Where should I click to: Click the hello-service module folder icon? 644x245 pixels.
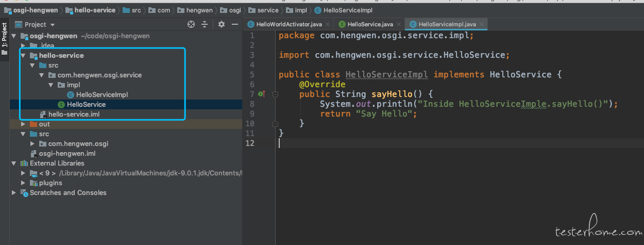pos(33,55)
